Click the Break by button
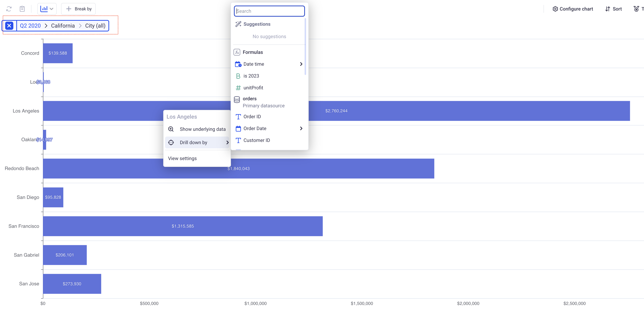The width and height of the screenshot is (644, 309). click(x=78, y=9)
